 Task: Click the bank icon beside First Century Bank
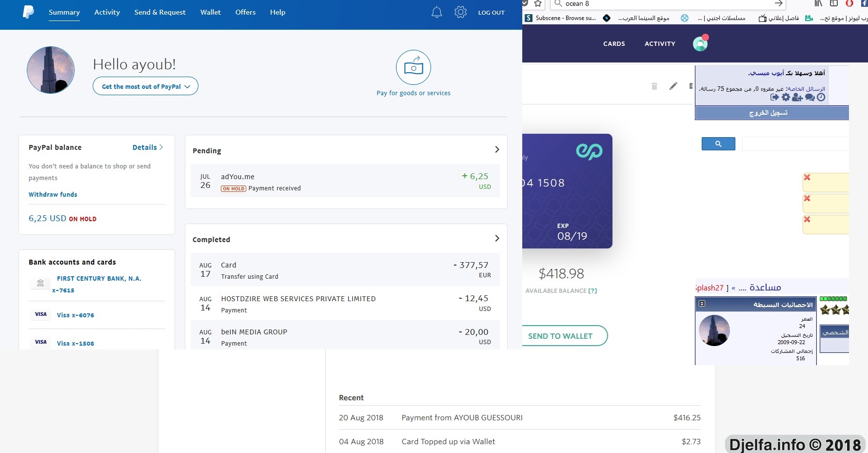[40, 283]
